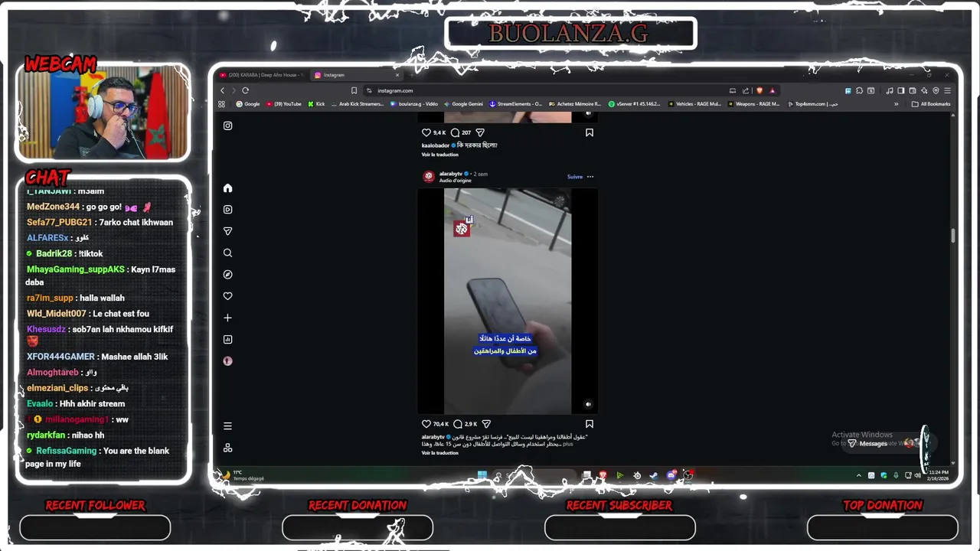The image size is (980, 551).
Task: Switch to the KARABA Deep Afro House tab
Action: [260, 75]
